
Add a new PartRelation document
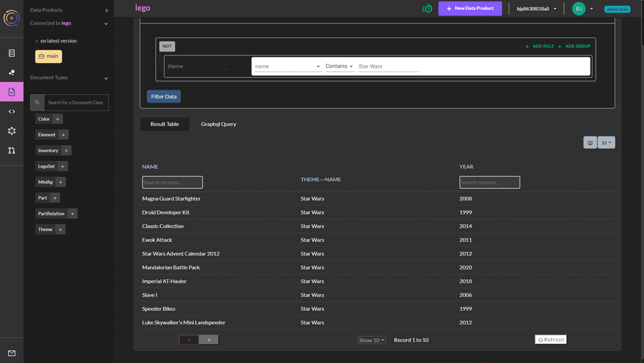click(x=72, y=214)
